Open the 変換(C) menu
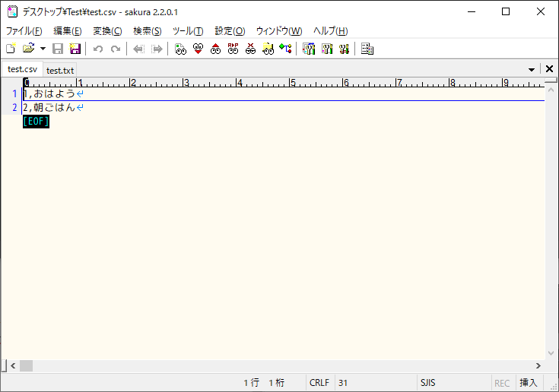Viewport: 559px width, 392px height. click(x=107, y=31)
